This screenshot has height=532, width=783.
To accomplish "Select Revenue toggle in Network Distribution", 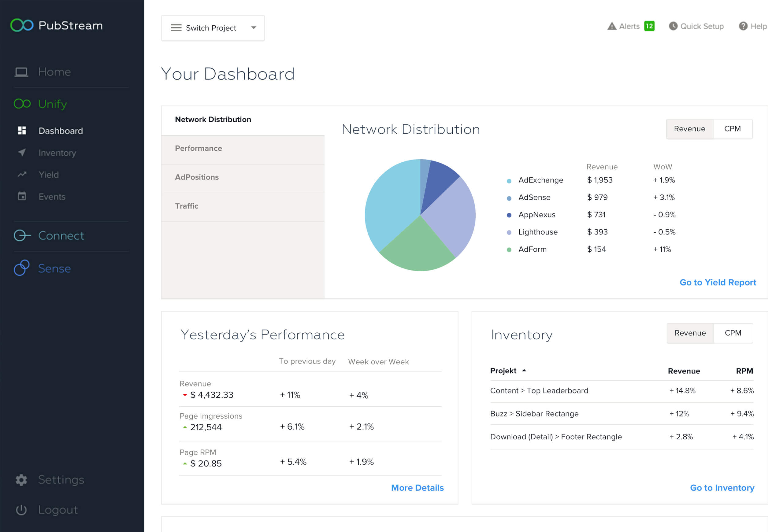I will [x=689, y=129].
